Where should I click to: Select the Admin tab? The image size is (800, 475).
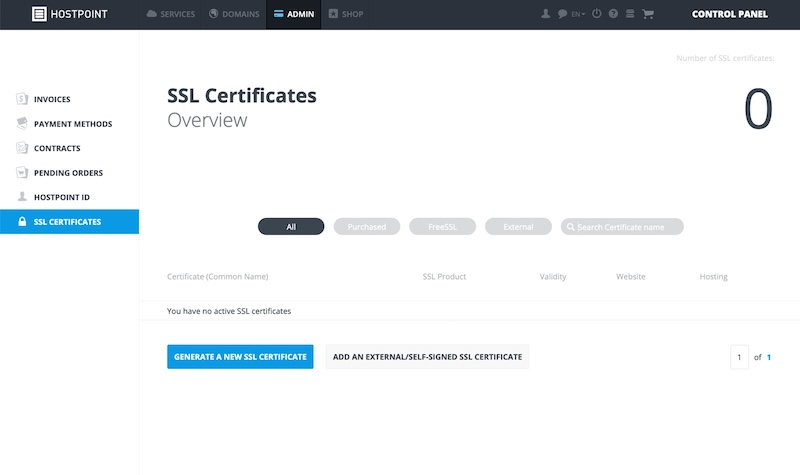294,14
